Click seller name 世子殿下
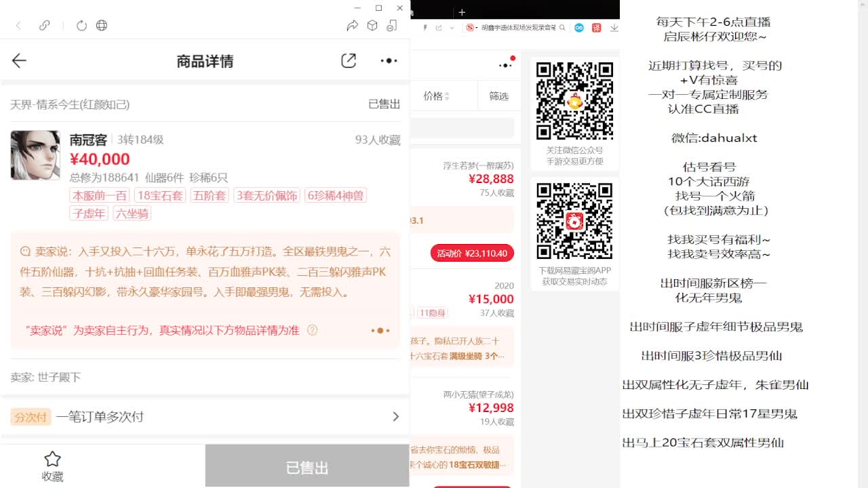 pos(59,378)
